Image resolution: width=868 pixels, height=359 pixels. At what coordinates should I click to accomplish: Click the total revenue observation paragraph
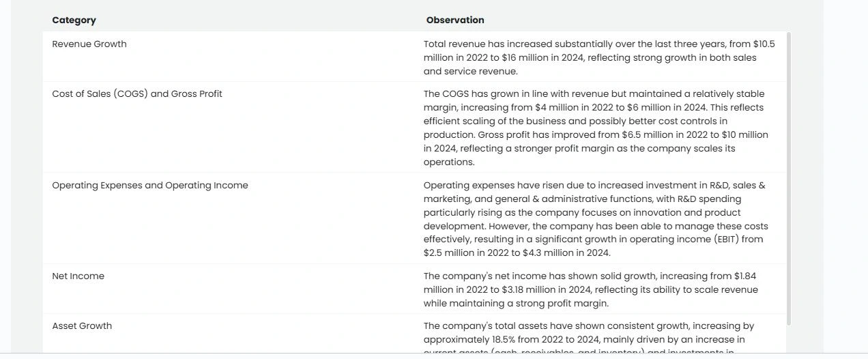click(599, 57)
